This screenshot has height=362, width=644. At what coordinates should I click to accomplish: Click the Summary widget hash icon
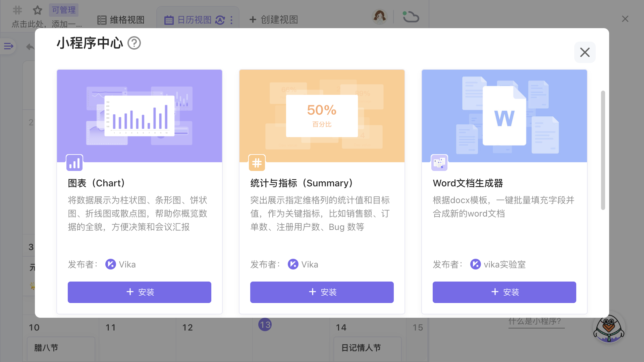pos(257,163)
